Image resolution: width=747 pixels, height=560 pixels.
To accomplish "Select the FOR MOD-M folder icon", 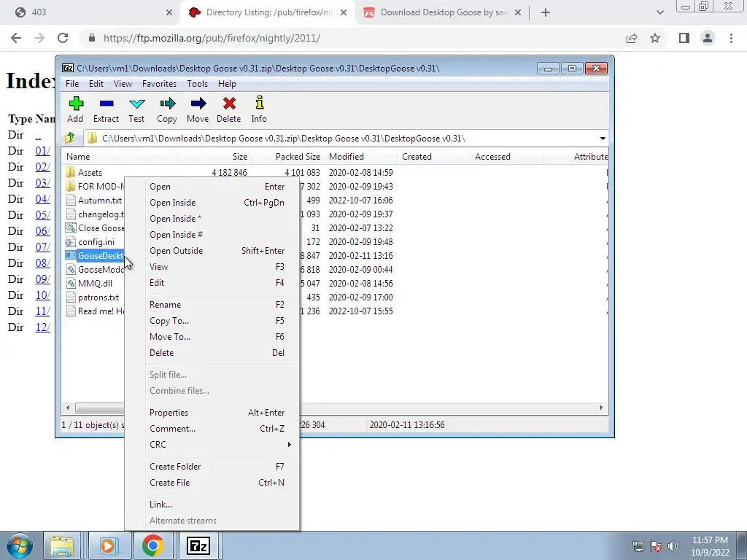I will 71,186.
